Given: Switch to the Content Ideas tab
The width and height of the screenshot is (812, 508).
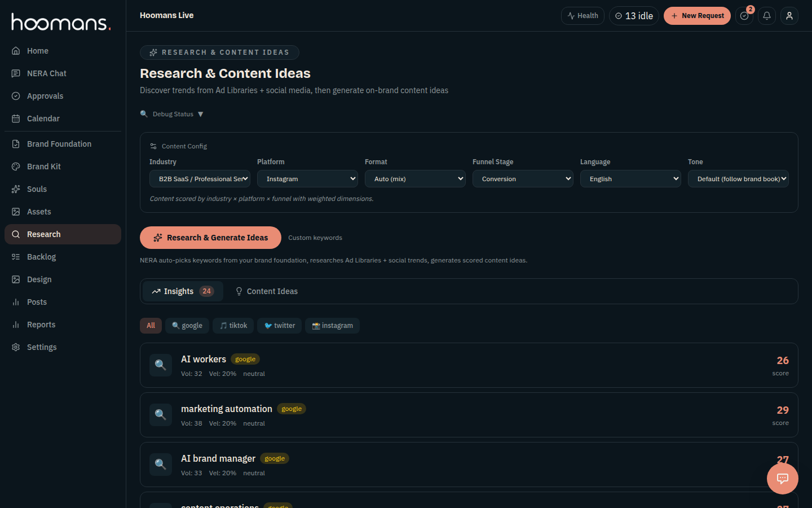Looking at the screenshot, I should (x=266, y=291).
